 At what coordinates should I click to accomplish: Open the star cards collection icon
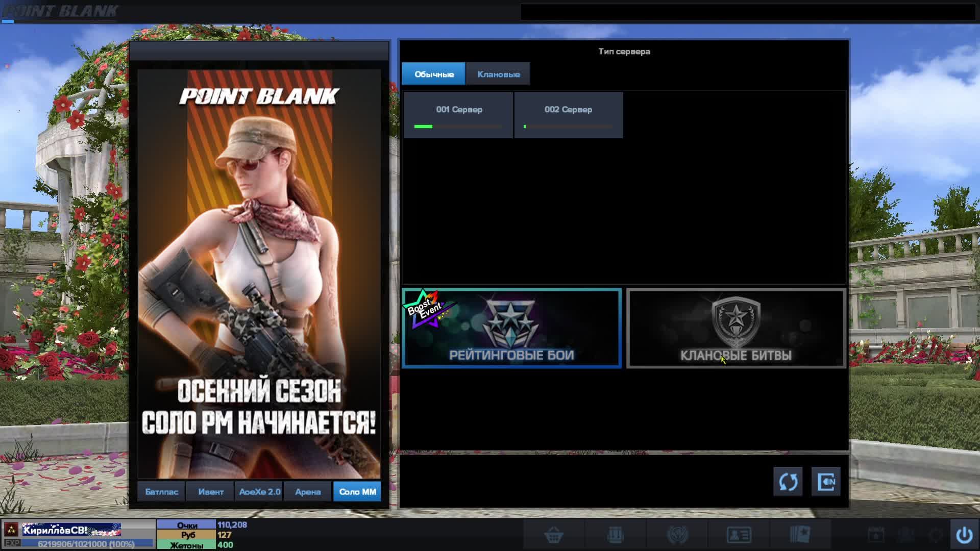pos(800,535)
